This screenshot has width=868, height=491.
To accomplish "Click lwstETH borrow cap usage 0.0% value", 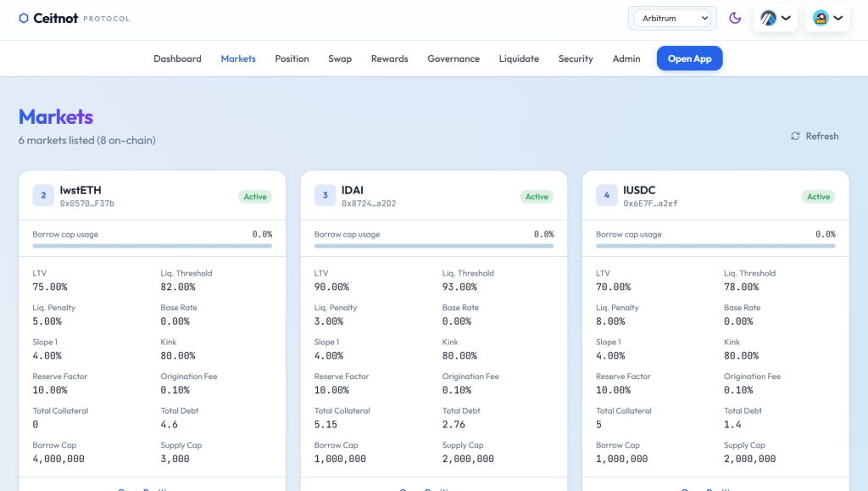I will click(262, 235).
